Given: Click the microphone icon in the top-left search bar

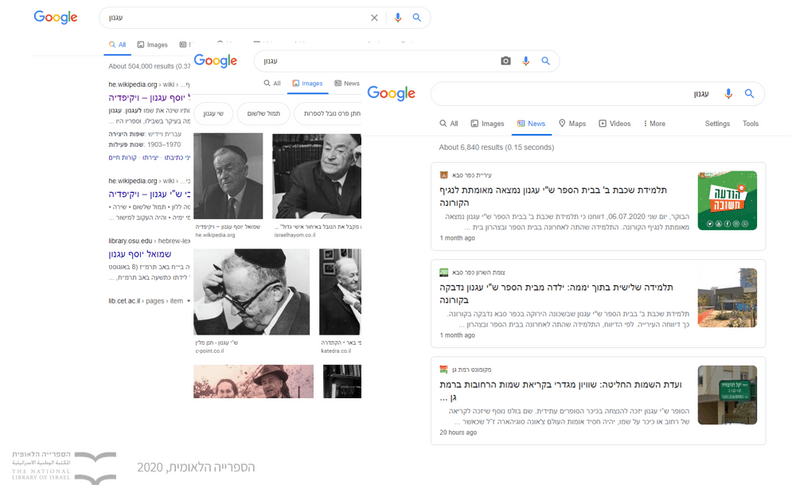Looking at the screenshot, I should point(398,17).
